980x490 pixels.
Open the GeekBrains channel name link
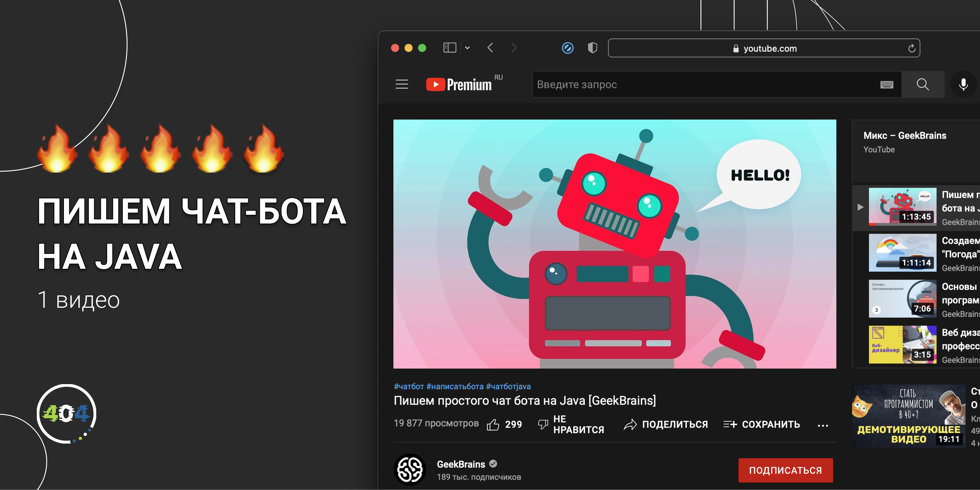click(461, 464)
